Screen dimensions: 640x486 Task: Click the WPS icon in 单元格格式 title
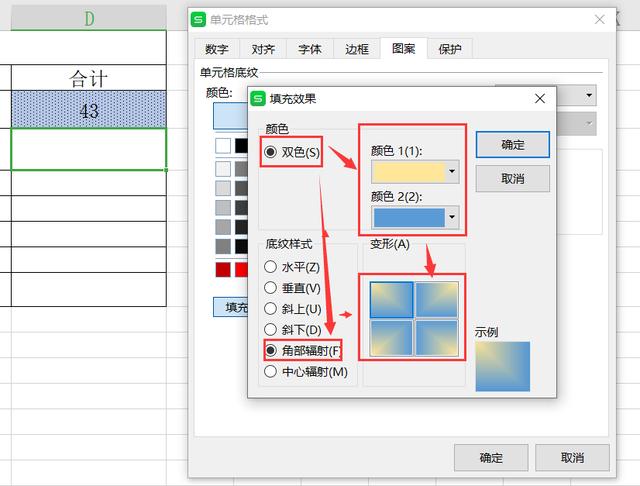(x=198, y=20)
